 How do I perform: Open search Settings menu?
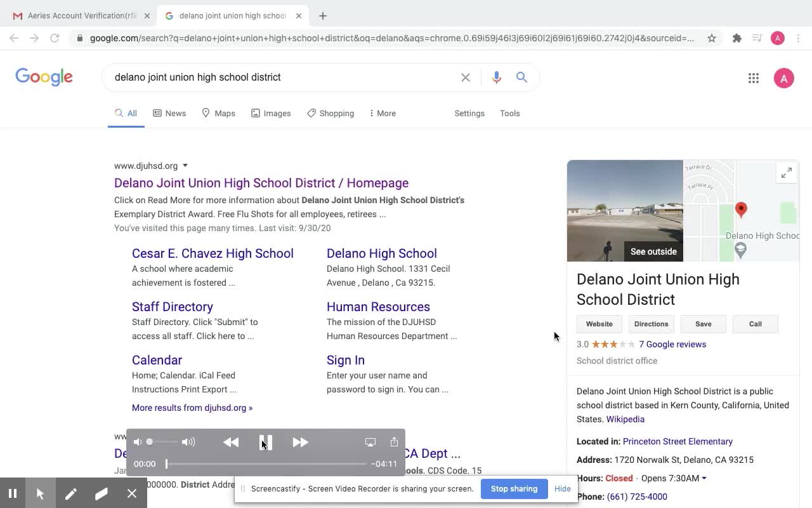click(469, 114)
